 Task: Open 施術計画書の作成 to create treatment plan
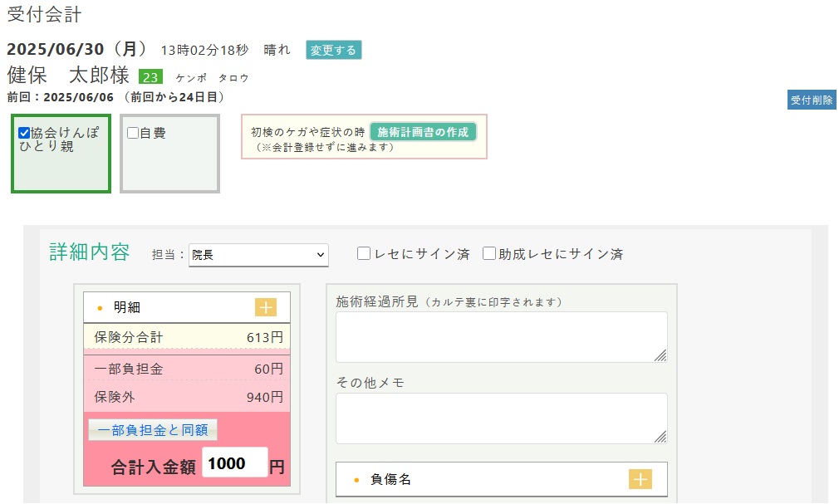point(425,130)
